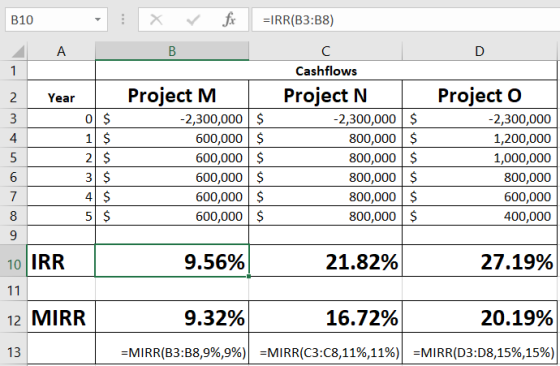Click Project M year 3 value 600,000
This screenshot has height=366, width=560.
(x=172, y=177)
